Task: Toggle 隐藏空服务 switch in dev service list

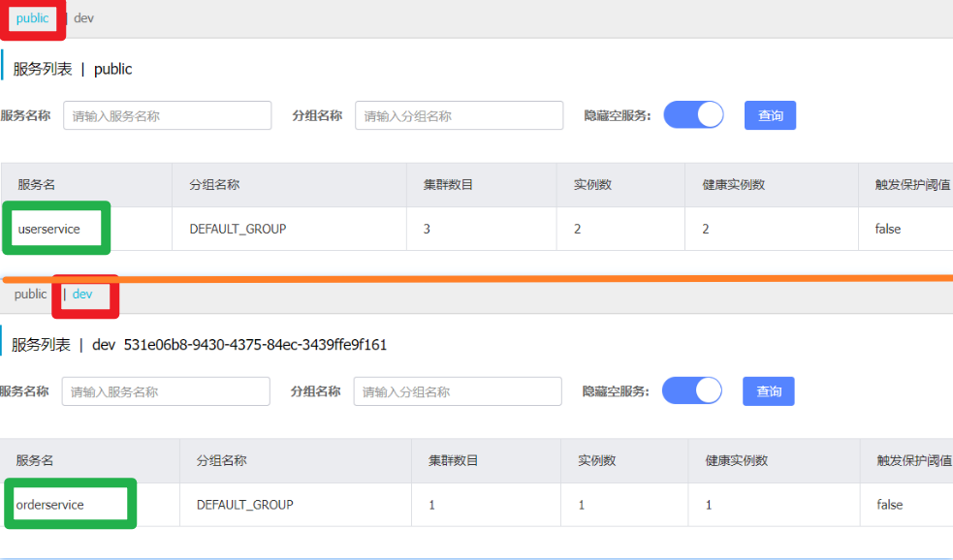Action: click(691, 390)
